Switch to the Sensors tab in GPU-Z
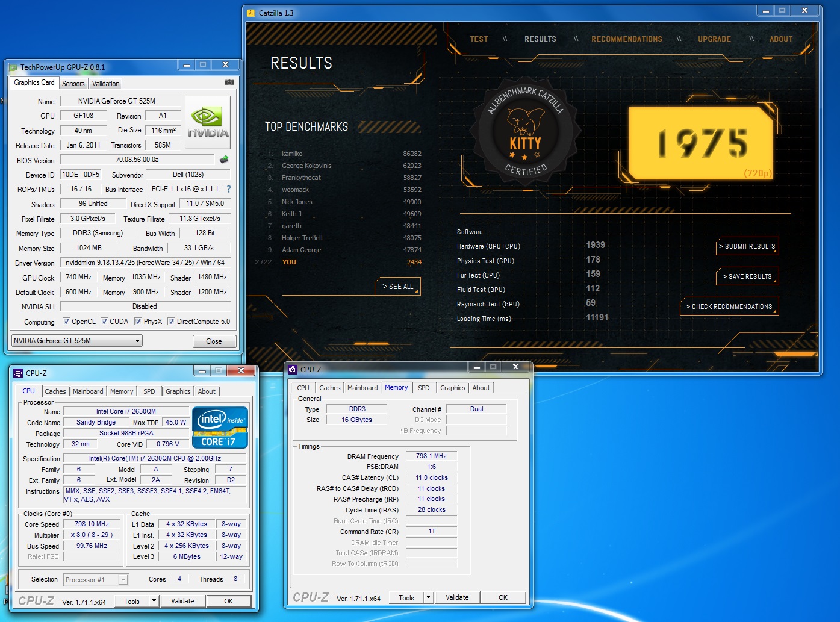 [x=73, y=84]
